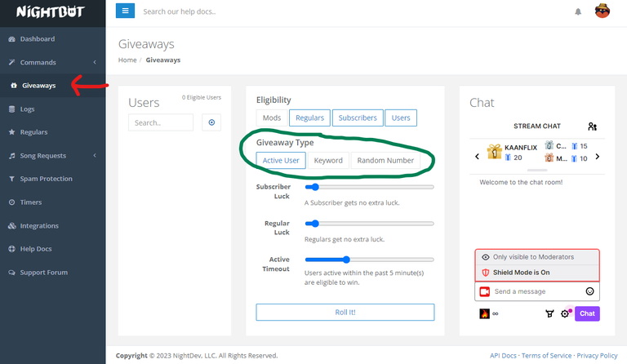The height and width of the screenshot is (364, 627).
Task: Open chat settings gear icon
Action: coord(564,313)
